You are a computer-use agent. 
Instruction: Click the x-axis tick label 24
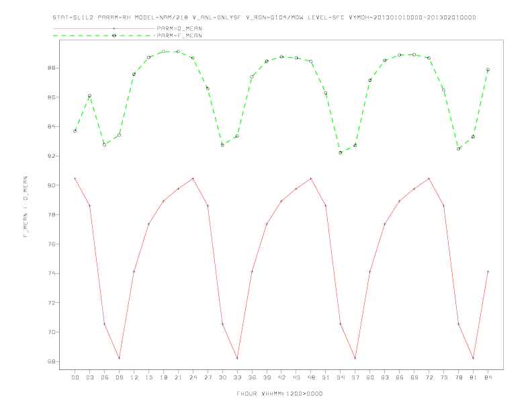193,377
